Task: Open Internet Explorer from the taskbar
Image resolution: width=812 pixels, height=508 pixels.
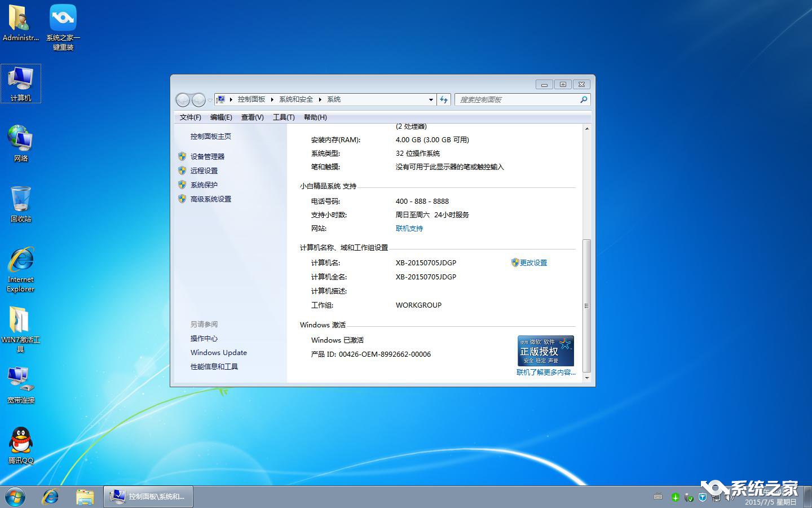Action: pyautogui.click(x=50, y=497)
